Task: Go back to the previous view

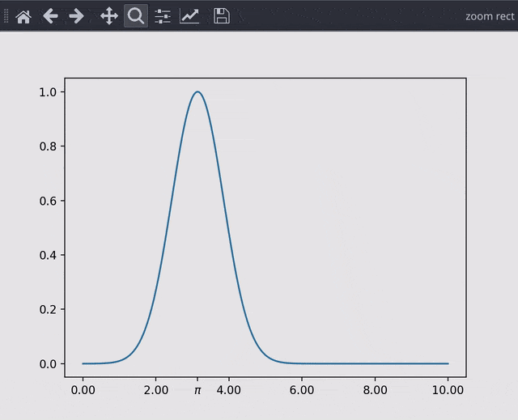Action: 50,16
